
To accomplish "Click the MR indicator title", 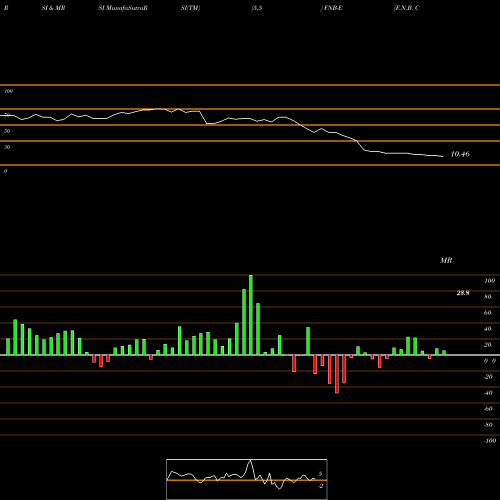I will click(446, 260).
